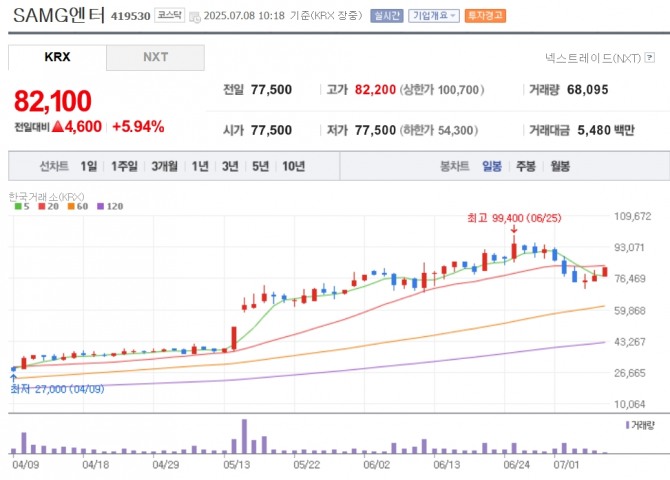The height and width of the screenshot is (480, 670).
Task: Click the stock code 419530
Action: (x=130, y=16)
